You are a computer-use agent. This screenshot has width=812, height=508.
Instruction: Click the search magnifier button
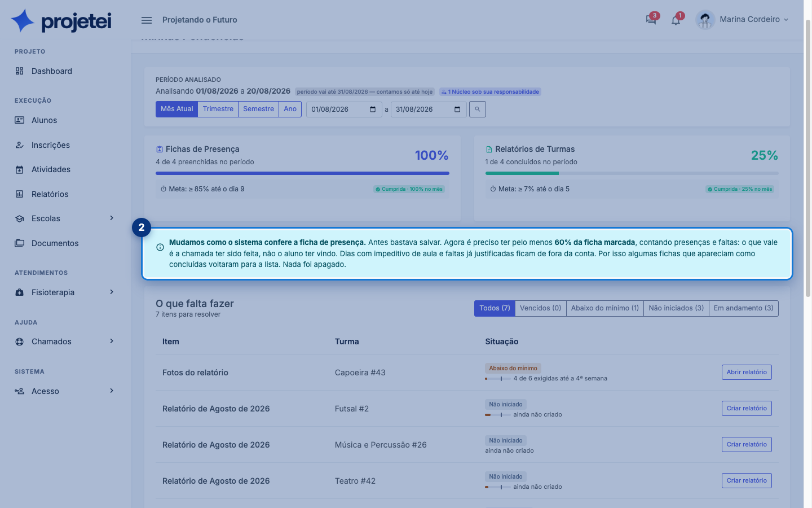(478, 110)
